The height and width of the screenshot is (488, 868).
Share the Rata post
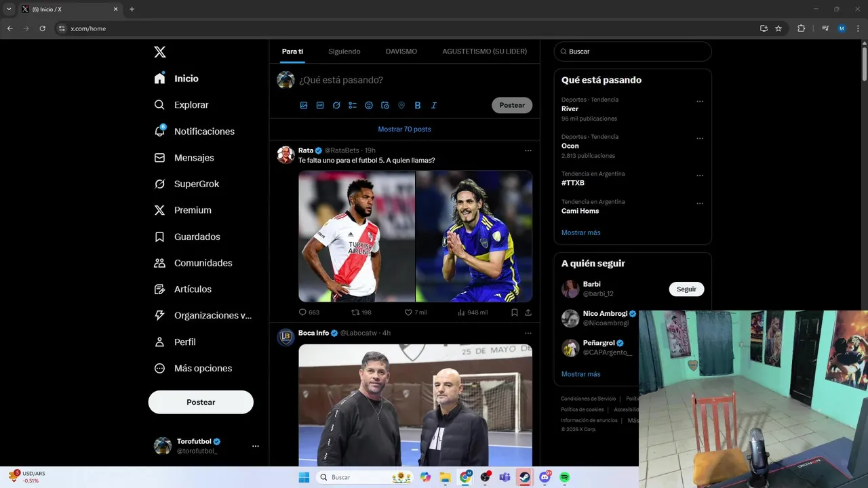pyautogui.click(x=528, y=312)
